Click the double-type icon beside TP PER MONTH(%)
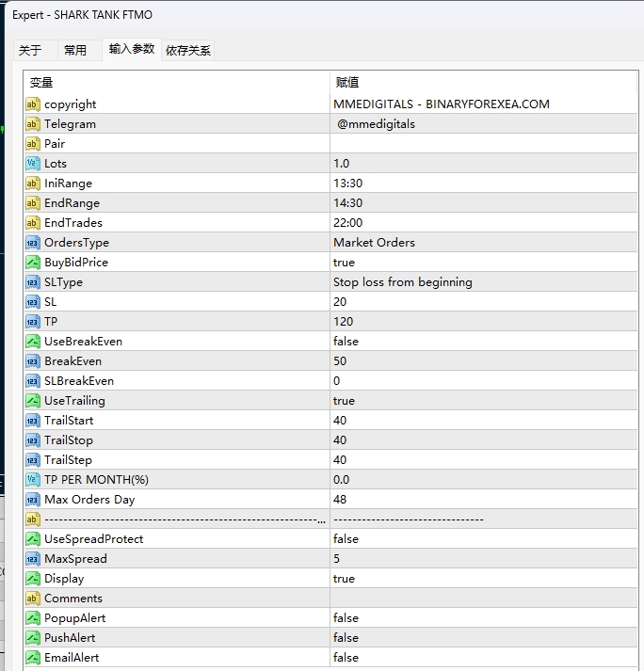 click(x=33, y=479)
